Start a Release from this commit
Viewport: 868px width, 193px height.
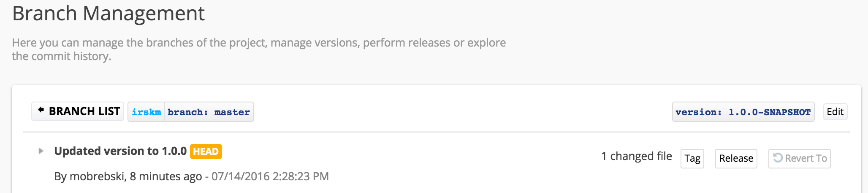pyautogui.click(x=736, y=158)
